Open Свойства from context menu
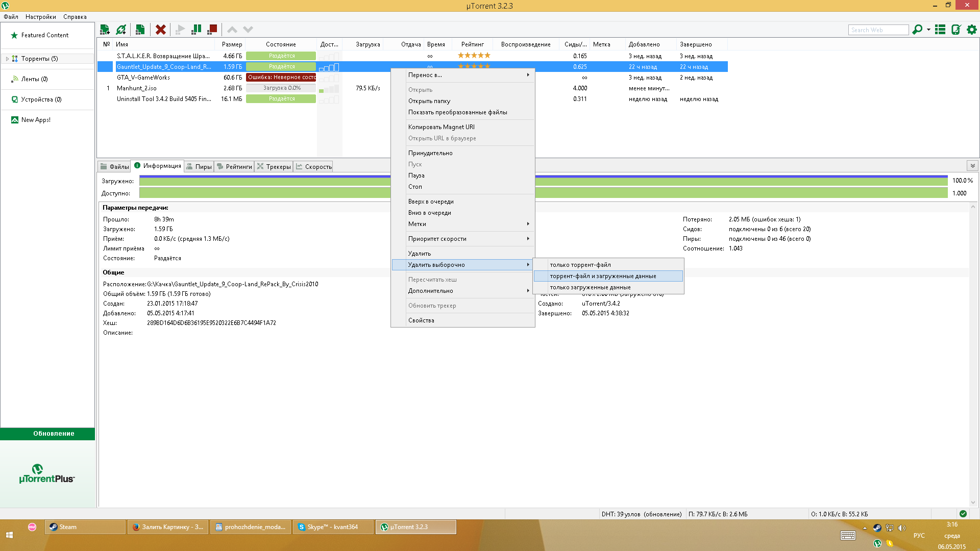 463,320
